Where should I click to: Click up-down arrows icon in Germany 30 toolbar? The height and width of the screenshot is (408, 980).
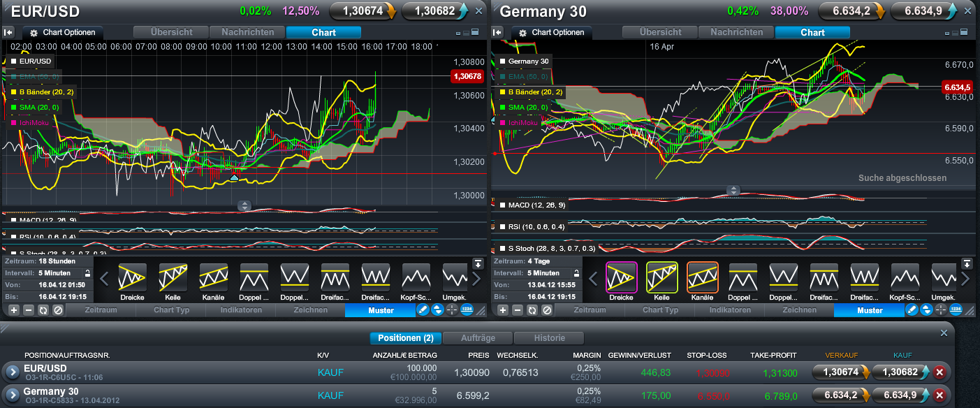click(926, 309)
